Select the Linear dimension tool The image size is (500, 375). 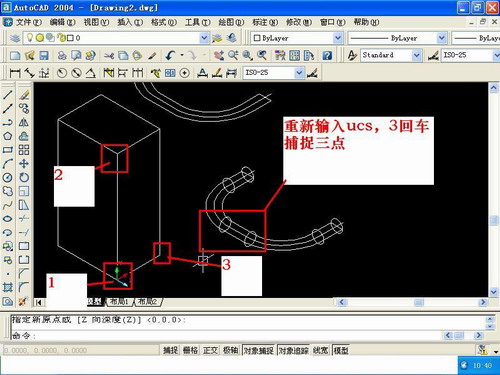pyautogui.click(x=15, y=73)
